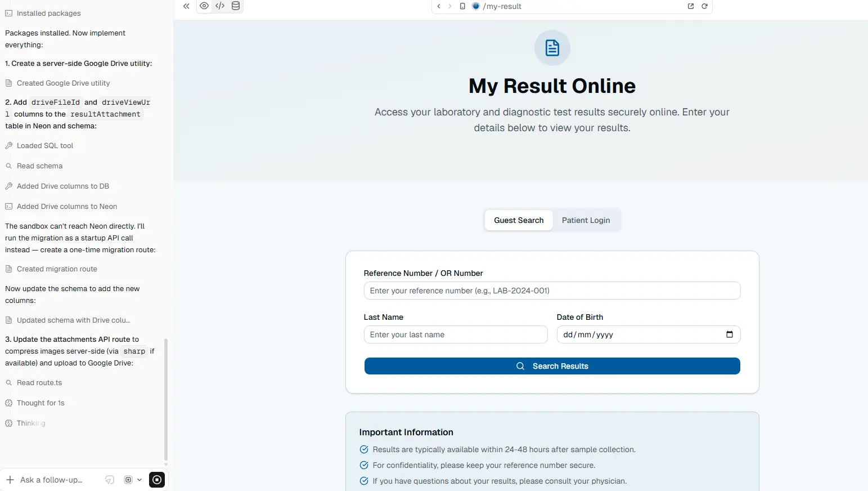Open the database panel icon

tap(236, 6)
